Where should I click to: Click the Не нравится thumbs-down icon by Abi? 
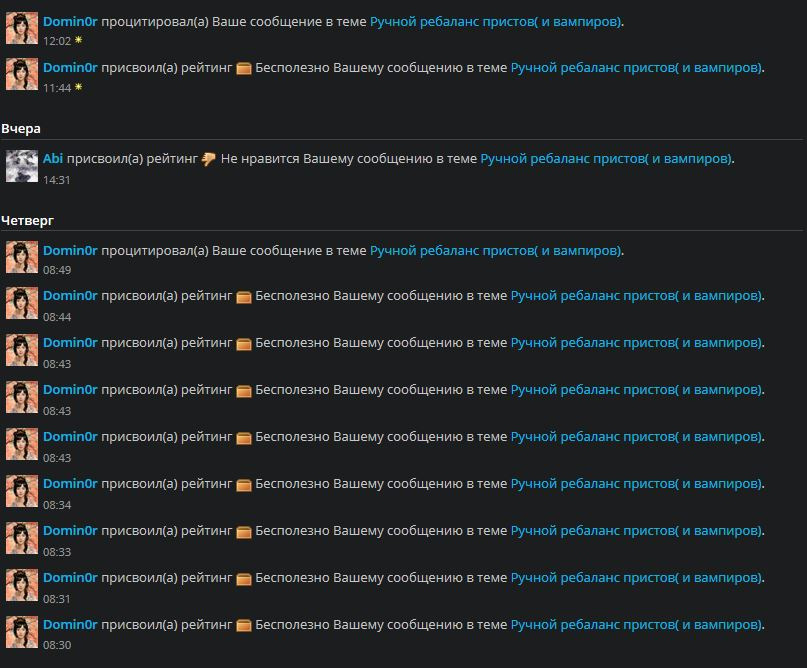click(208, 160)
